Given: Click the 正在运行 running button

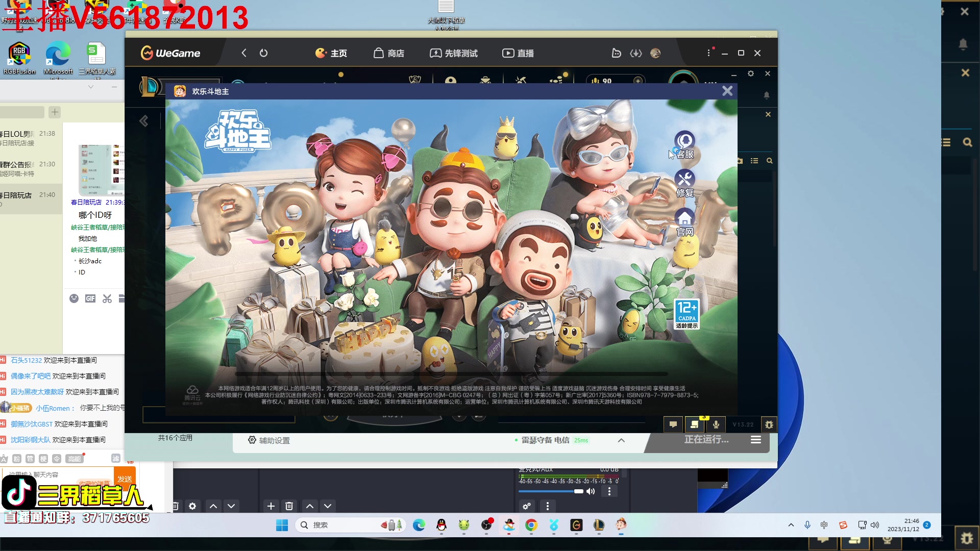Looking at the screenshot, I should pos(706,440).
